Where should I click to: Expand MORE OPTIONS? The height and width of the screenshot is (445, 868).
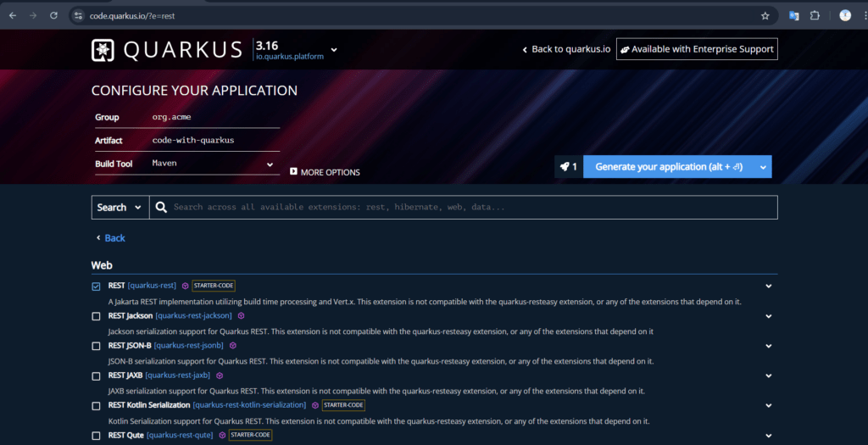pyautogui.click(x=325, y=172)
